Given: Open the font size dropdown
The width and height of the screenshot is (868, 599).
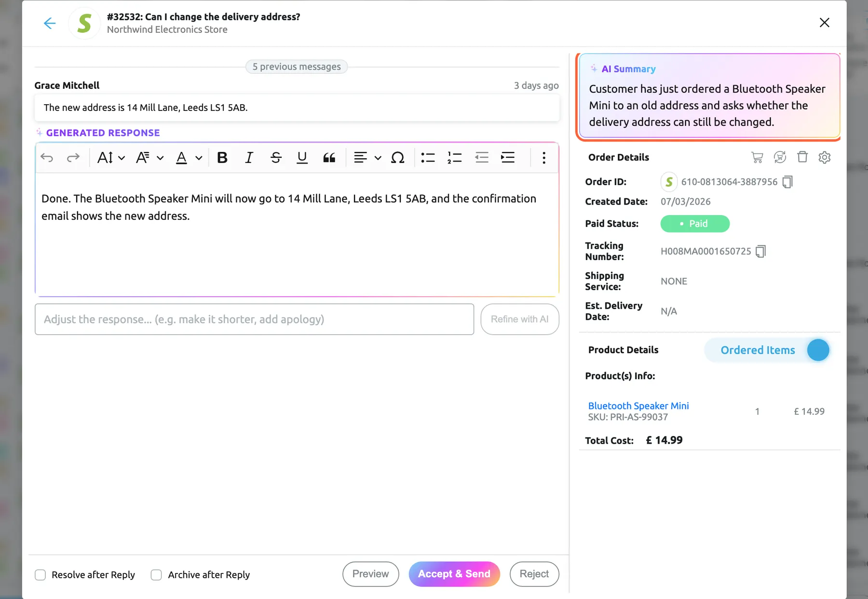Looking at the screenshot, I should point(111,158).
